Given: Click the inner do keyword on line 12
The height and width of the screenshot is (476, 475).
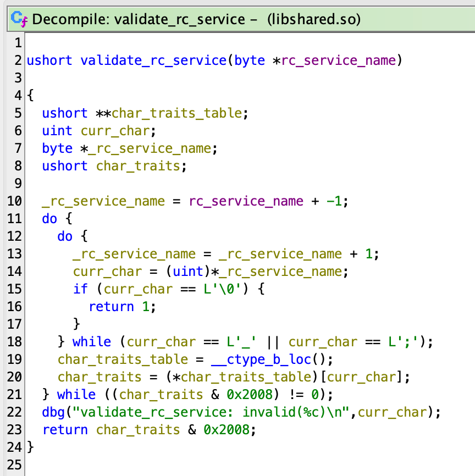Looking at the screenshot, I should [65, 236].
